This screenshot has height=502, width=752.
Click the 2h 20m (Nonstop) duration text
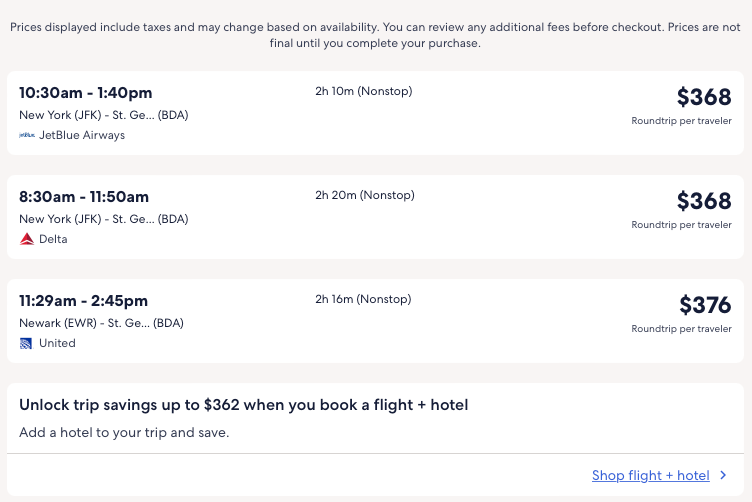point(364,195)
